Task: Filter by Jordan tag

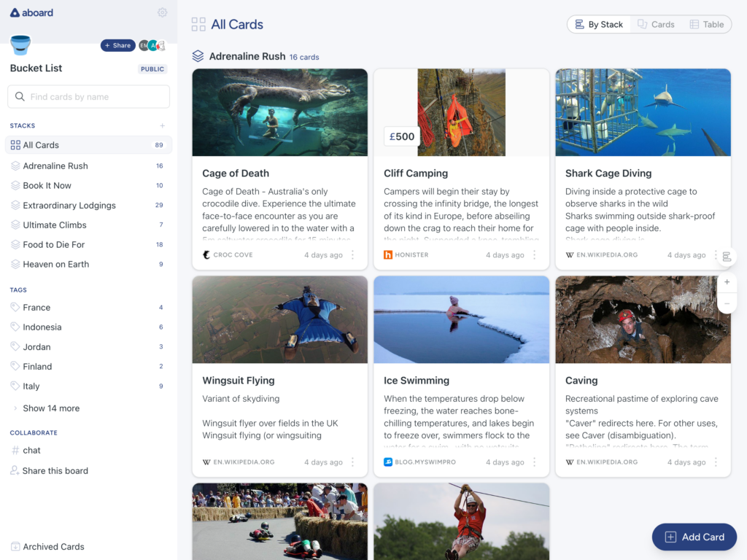Action: pyautogui.click(x=88, y=346)
